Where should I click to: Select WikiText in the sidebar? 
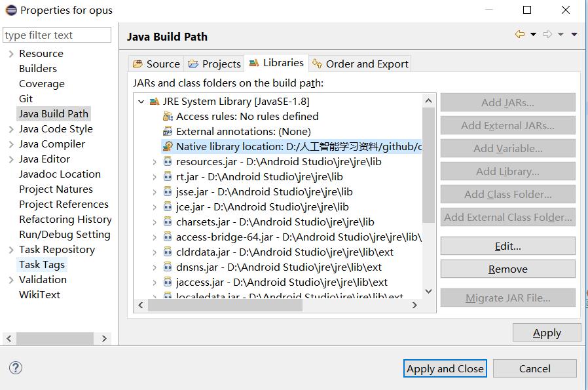39,295
